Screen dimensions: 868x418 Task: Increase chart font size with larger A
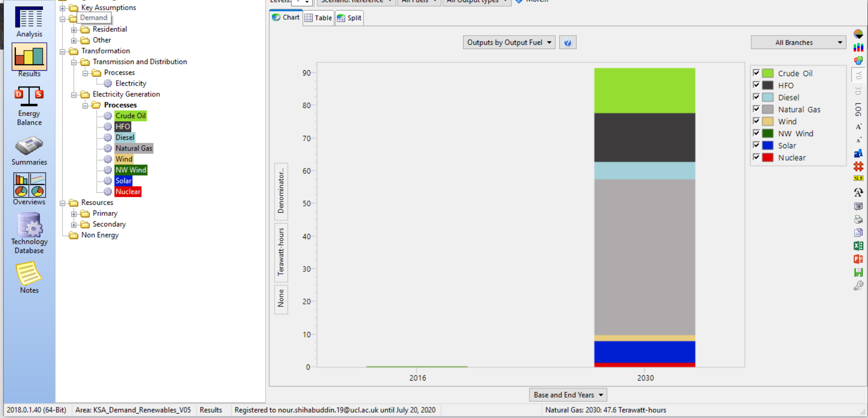point(858,127)
